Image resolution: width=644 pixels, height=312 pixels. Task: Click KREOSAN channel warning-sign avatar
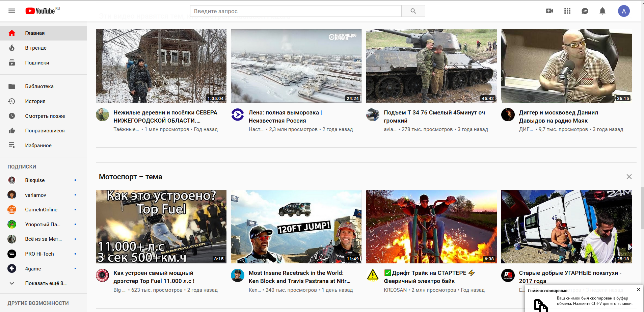pos(373,276)
